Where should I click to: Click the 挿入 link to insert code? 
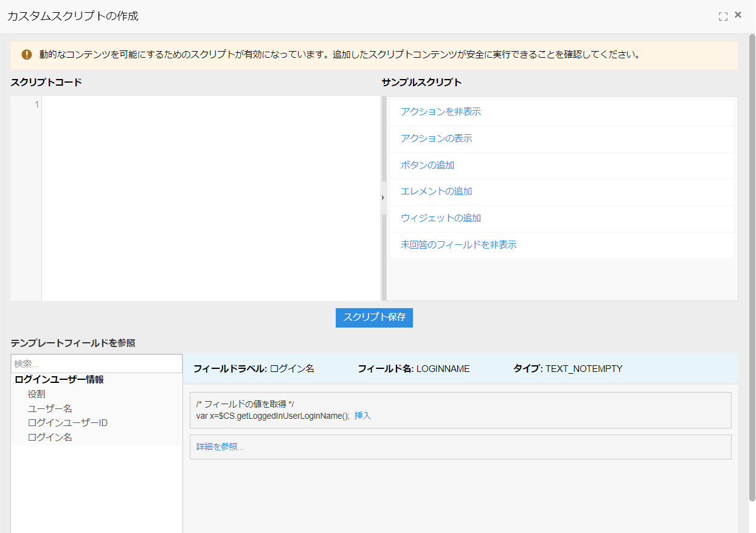pyautogui.click(x=362, y=416)
